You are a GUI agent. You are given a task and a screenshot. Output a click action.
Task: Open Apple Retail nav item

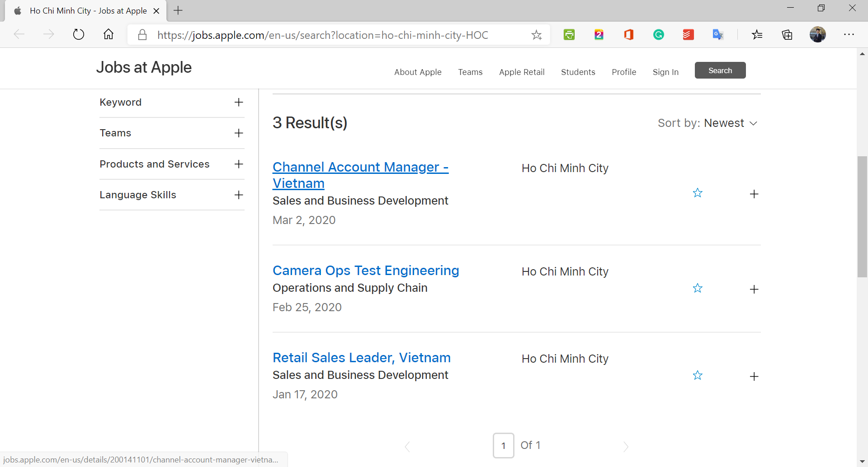[x=522, y=72]
